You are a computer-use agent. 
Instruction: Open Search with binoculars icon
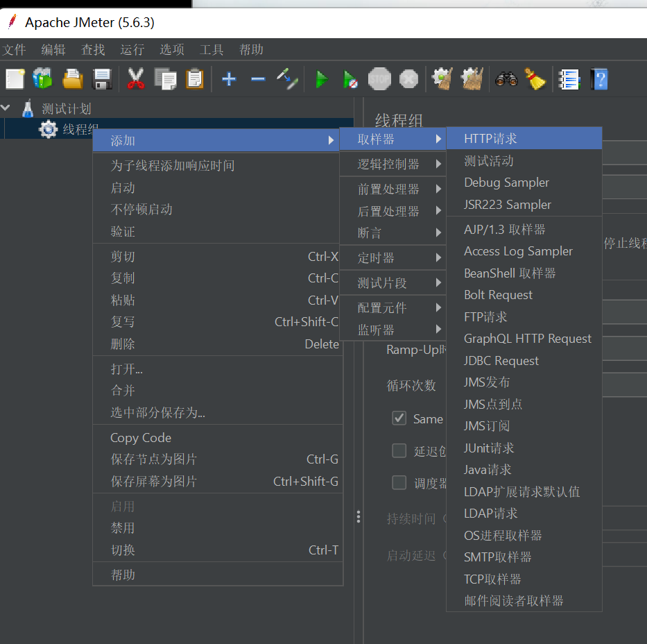click(506, 79)
